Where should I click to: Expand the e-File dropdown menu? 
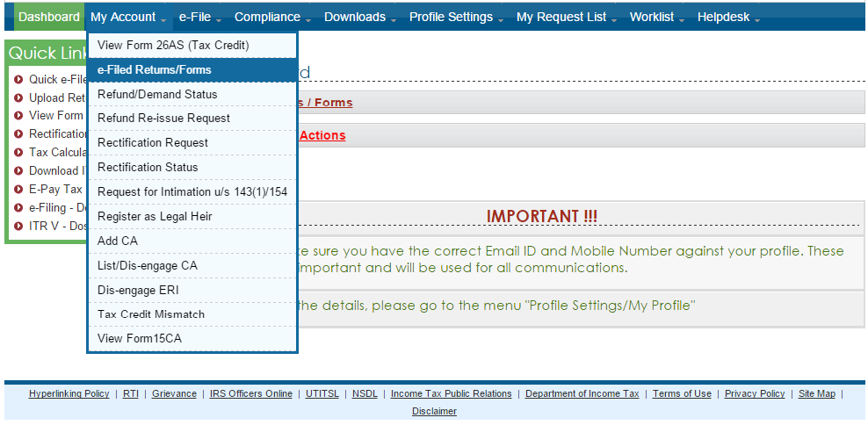(199, 17)
